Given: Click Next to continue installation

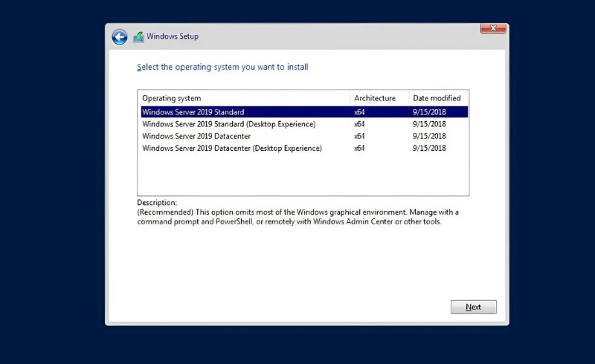Looking at the screenshot, I should 473,307.
